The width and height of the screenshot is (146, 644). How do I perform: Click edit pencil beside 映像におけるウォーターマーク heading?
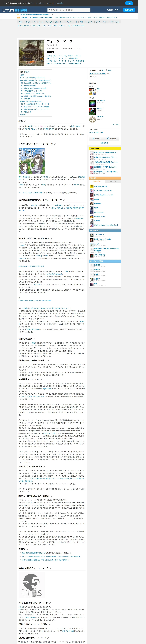pos(51,569)
